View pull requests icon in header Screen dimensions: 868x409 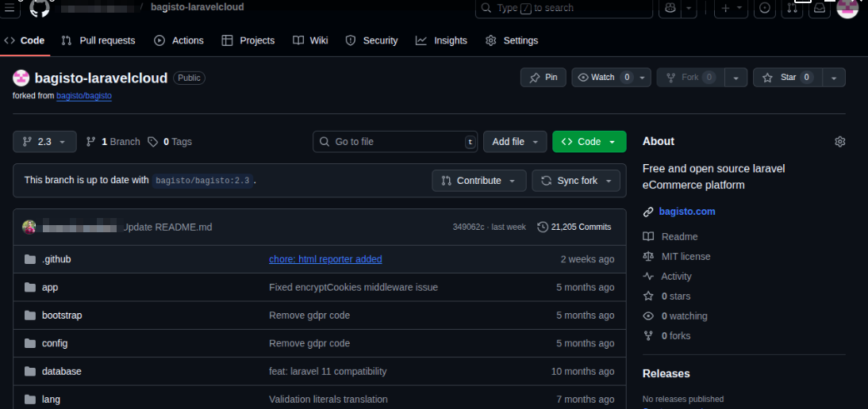[x=792, y=8]
